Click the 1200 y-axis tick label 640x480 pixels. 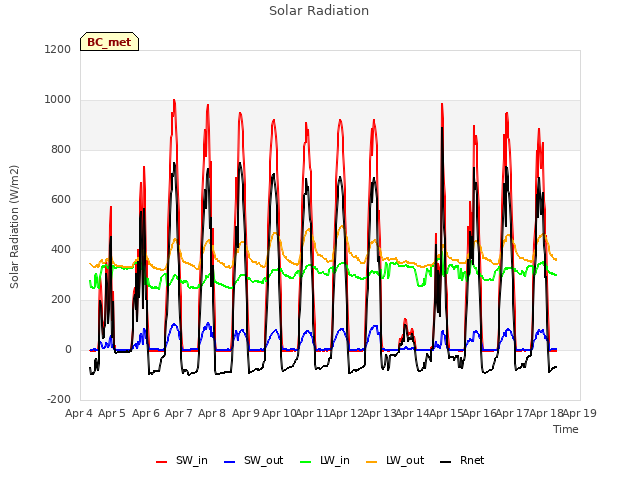[x=58, y=49]
